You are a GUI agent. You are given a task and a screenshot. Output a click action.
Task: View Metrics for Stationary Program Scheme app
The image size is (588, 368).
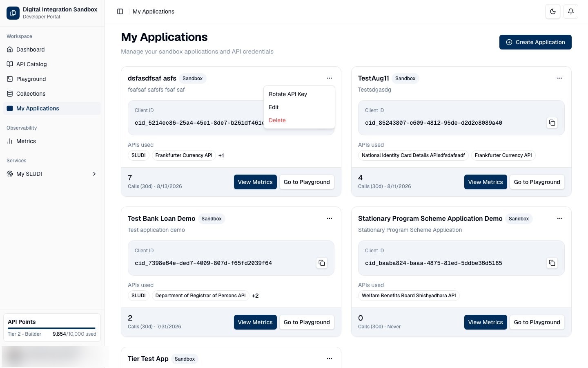click(x=486, y=322)
